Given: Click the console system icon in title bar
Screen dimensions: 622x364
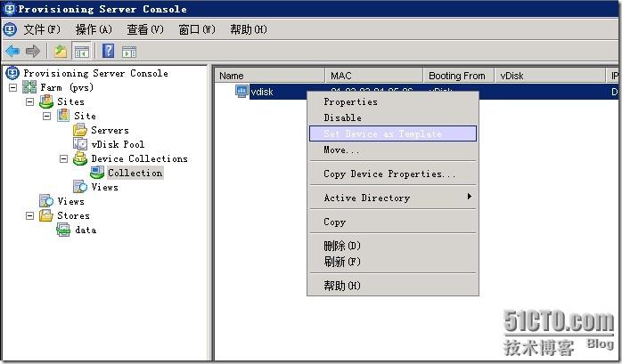Looking at the screenshot, I should pos(10,9).
